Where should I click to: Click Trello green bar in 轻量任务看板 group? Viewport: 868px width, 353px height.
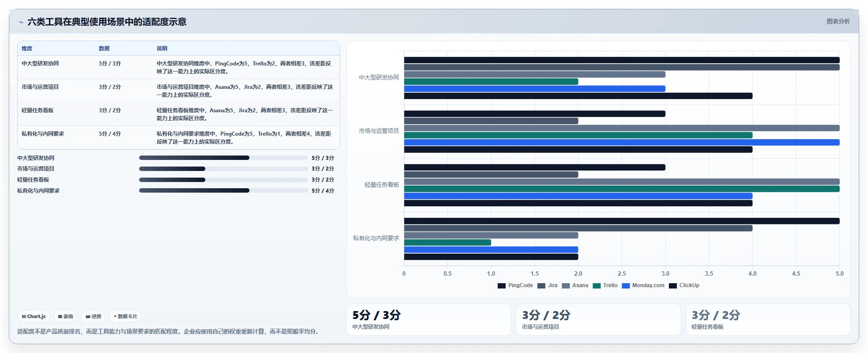622,189
